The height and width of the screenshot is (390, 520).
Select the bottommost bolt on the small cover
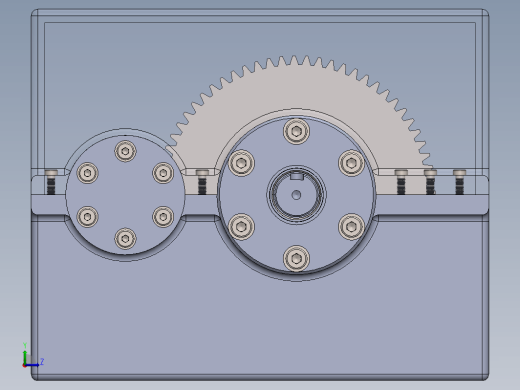(x=125, y=239)
